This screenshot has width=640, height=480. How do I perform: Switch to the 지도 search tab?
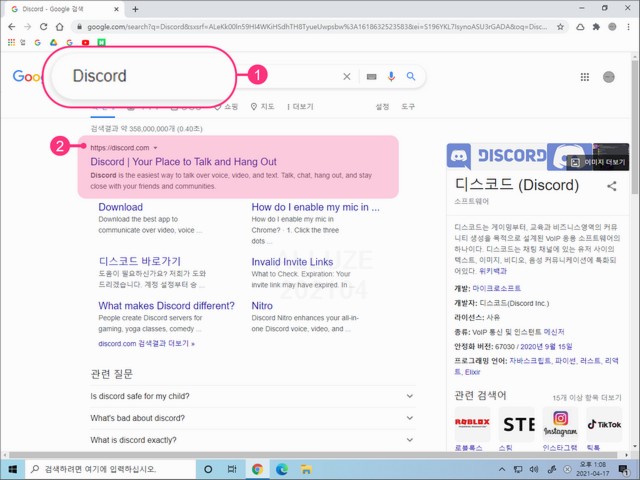pos(262,107)
